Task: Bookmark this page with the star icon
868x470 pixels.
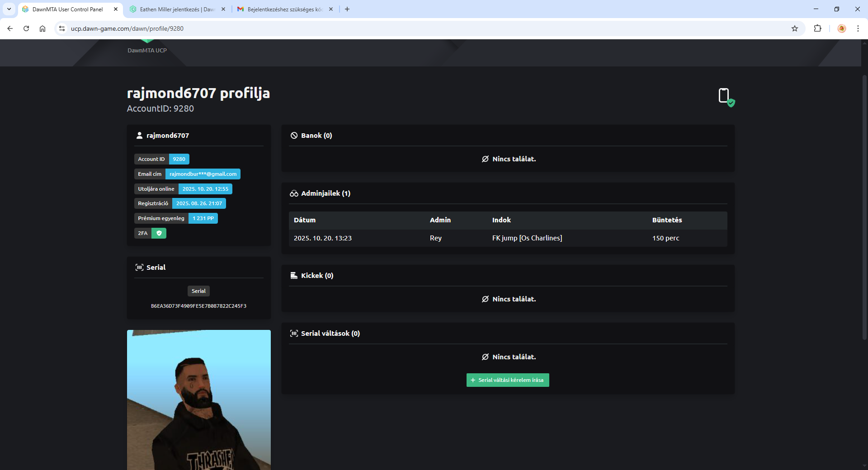Action: [795, 28]
